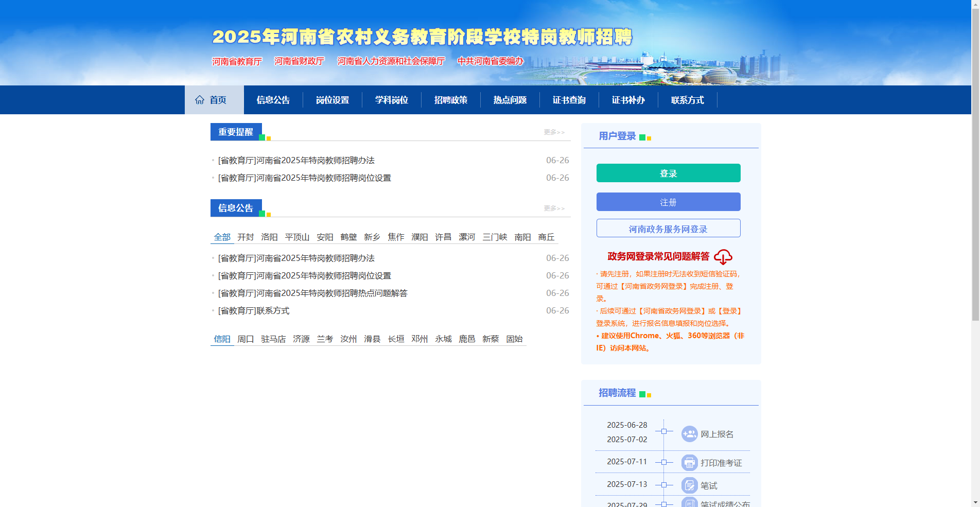Click the icon beside 笔试成绩公布

click(x=689, y=503)
